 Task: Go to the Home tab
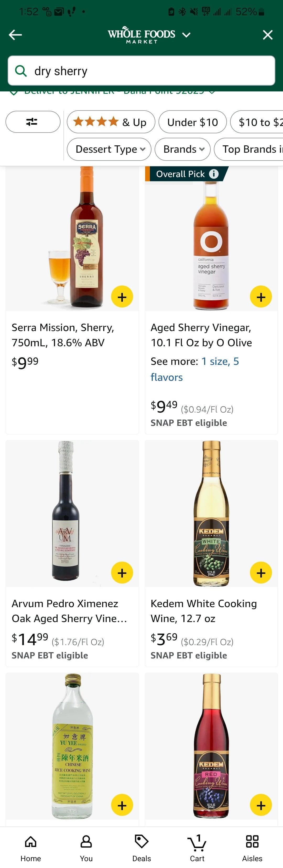[x=31, y=847]
